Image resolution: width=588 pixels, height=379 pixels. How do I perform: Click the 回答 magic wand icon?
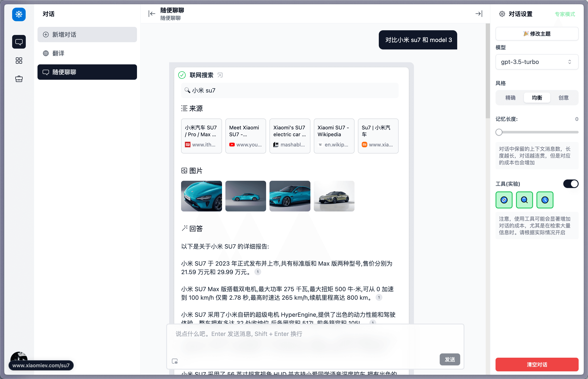pos(184,228)
